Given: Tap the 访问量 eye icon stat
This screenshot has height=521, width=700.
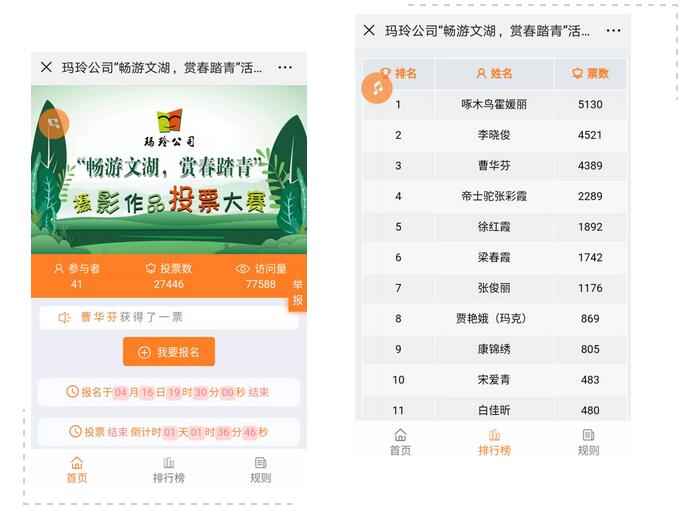Looking at the screenshot, I should point(260,276).
